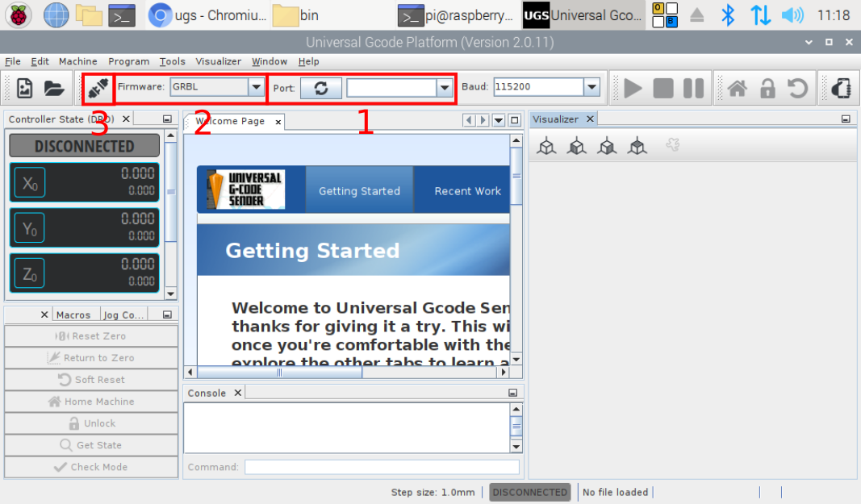The image size is (861, 504).
Task: Click the unlock padlock icon in toolbar
Action: point(767,89)
